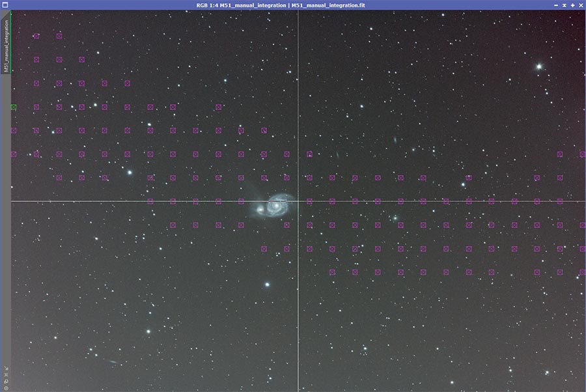The height and width of the screenshot is (392, 586).
Task: Minimize the M51_manual_integration image window
Action: click(x=554, y=5)
